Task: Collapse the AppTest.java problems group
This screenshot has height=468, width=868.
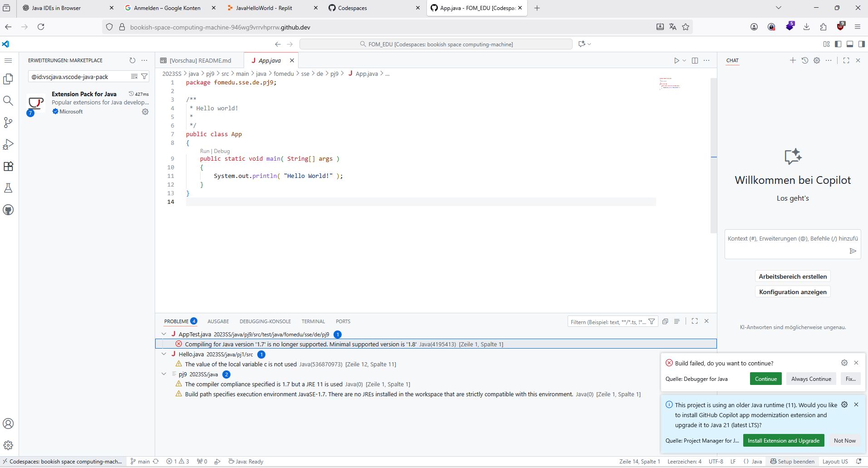Action: 164,334
